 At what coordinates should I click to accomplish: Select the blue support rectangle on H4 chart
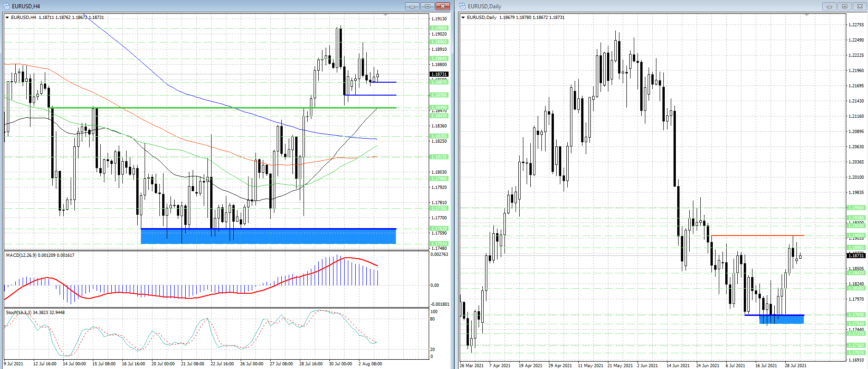tap(268, 236)
